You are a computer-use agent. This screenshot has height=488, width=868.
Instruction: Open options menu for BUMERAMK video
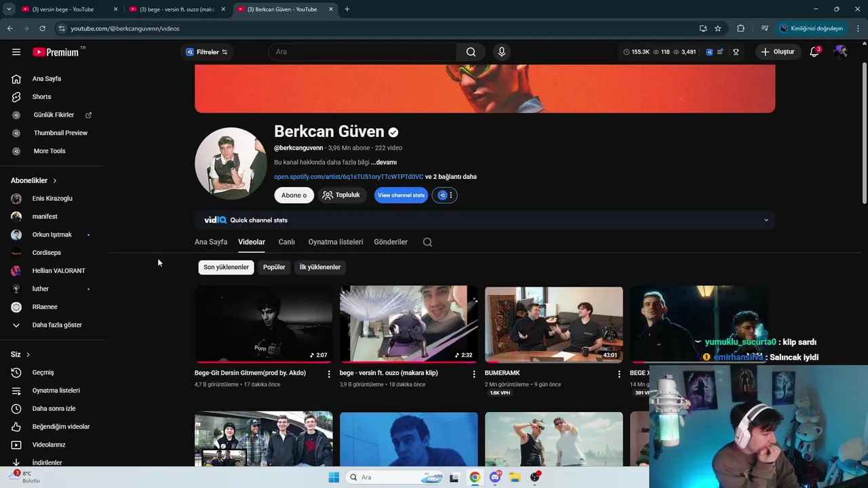tap(619, 373)
